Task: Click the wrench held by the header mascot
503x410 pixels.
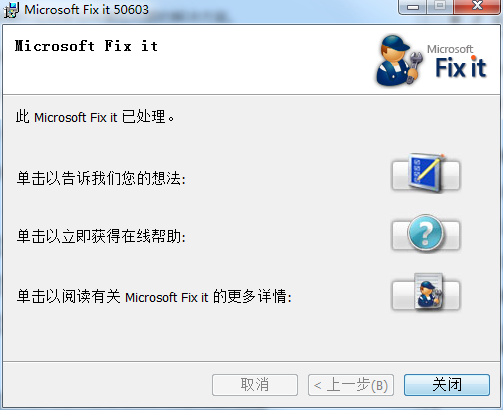Action: pos(415,65)
